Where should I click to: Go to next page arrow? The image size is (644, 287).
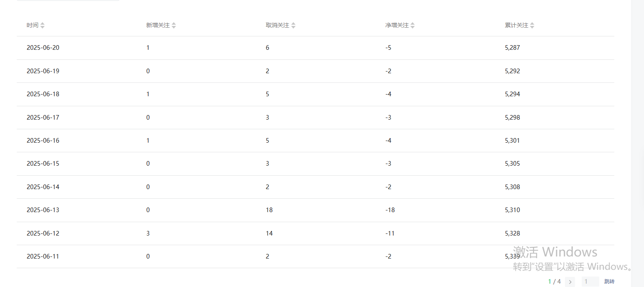click(x=570, y=282)
